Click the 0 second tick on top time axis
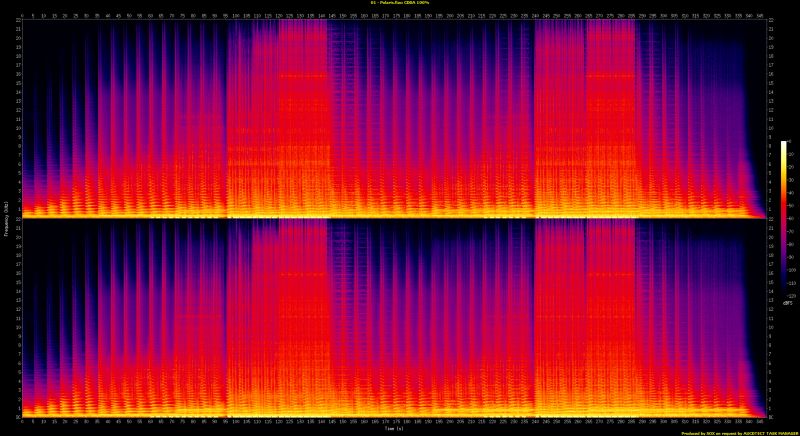The width and height of the screenshot is (800, 436). (20, 15)
